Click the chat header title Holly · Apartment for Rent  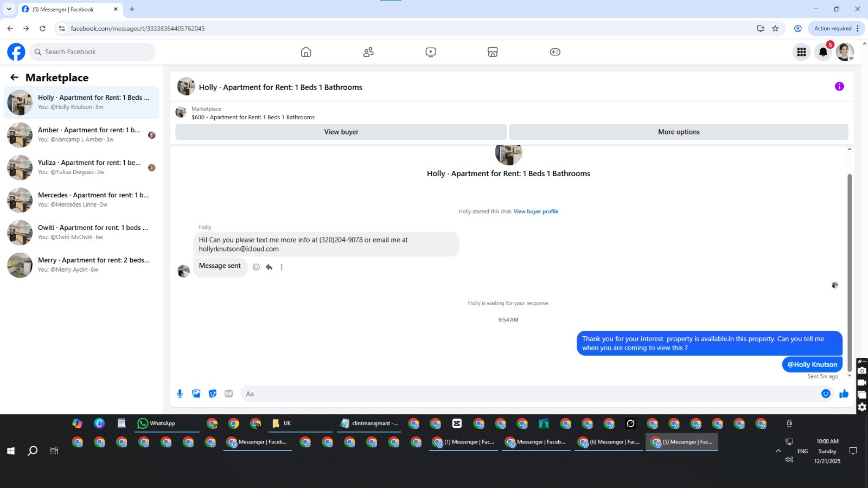[280, 87]
